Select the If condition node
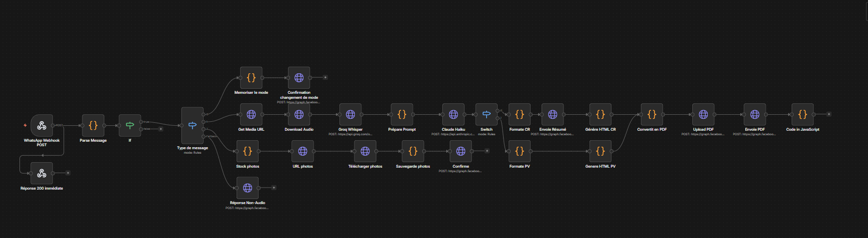The image size is (868, 238). pyautogui.click(x=130, y=125)
